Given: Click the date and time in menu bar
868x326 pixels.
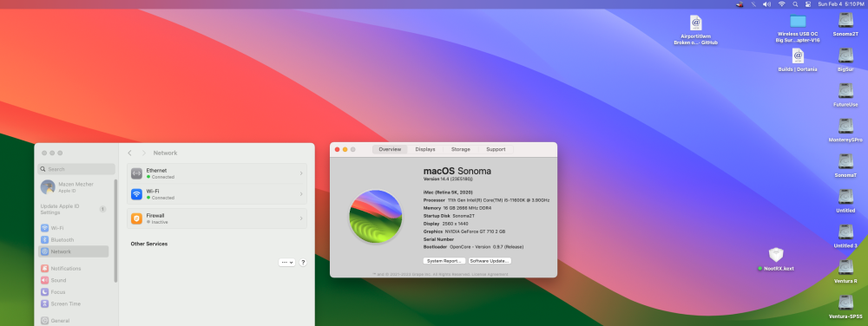Looking at the screenshot, I should 841,3.
